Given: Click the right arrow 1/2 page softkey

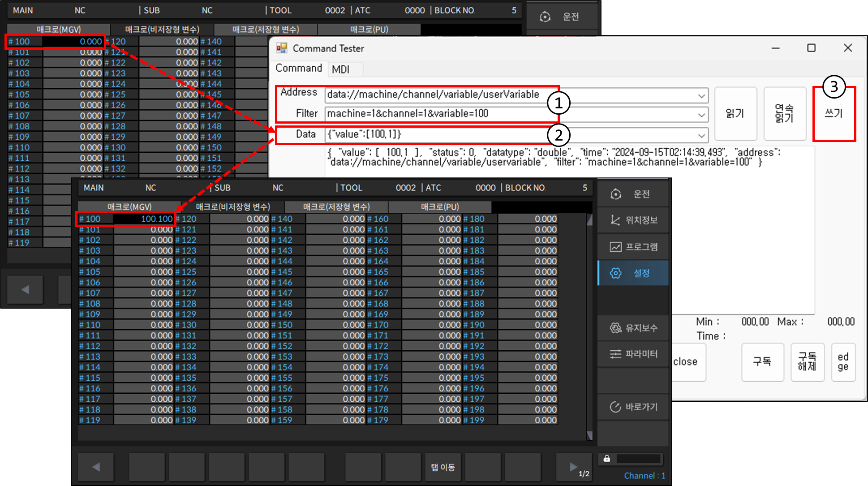Looking at the screenshot, I should (x=574, y=467).
